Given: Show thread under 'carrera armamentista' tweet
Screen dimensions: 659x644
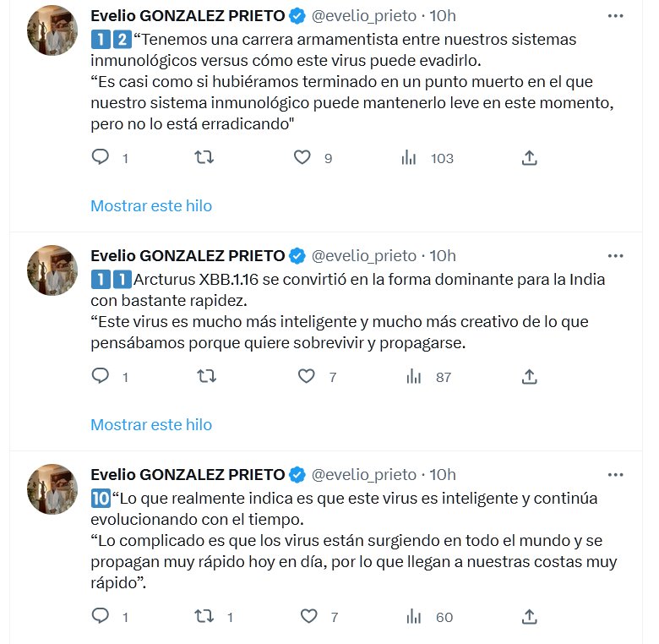Looking at the screenshot, I should (x=151, y=205).
